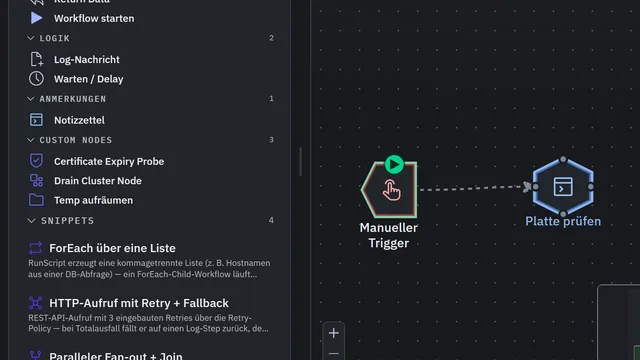The width and height of the screenshot is (640, 360).
Task: Zoom in with the plus button
Action: [x=333, y=333]
